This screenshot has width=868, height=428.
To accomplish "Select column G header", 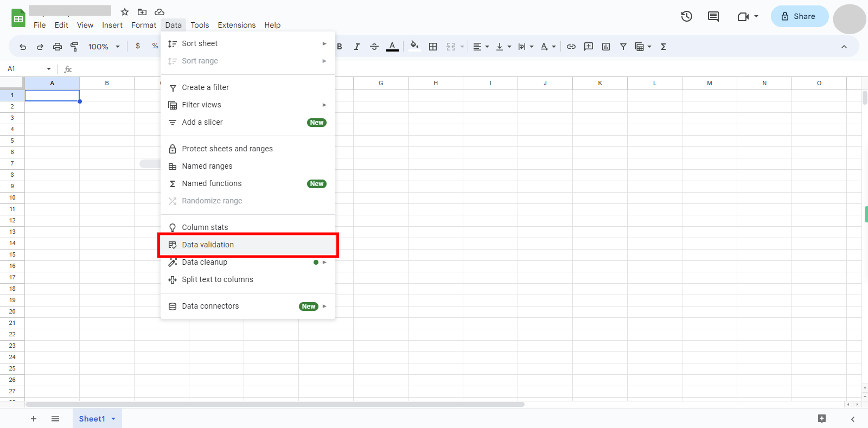I will (381, 83).
